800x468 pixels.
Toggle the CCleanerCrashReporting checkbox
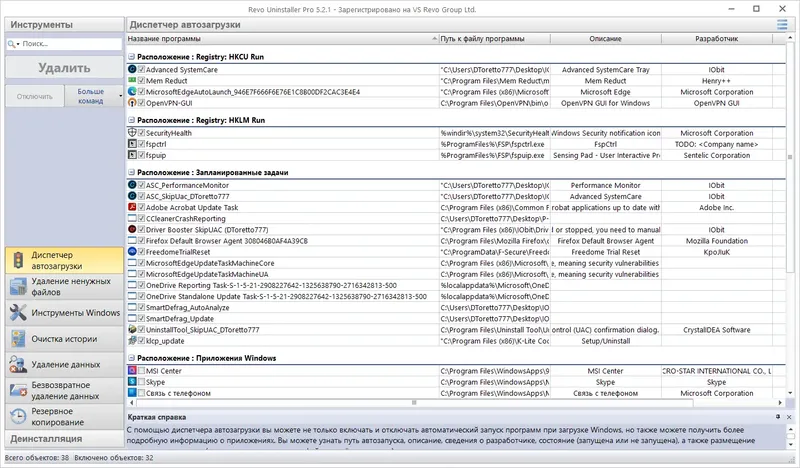click(141, 218)
